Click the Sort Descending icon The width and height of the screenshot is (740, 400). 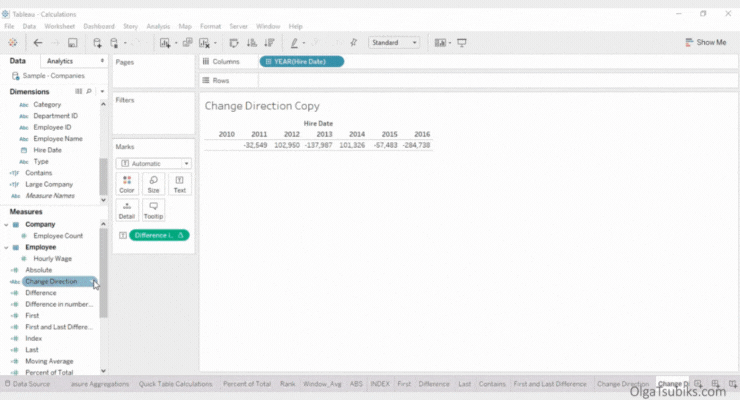point(269,43)
